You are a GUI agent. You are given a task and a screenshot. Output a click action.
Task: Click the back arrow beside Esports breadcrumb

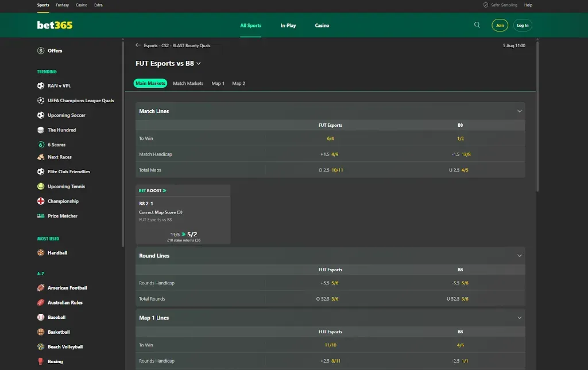(x=138, y=45)
